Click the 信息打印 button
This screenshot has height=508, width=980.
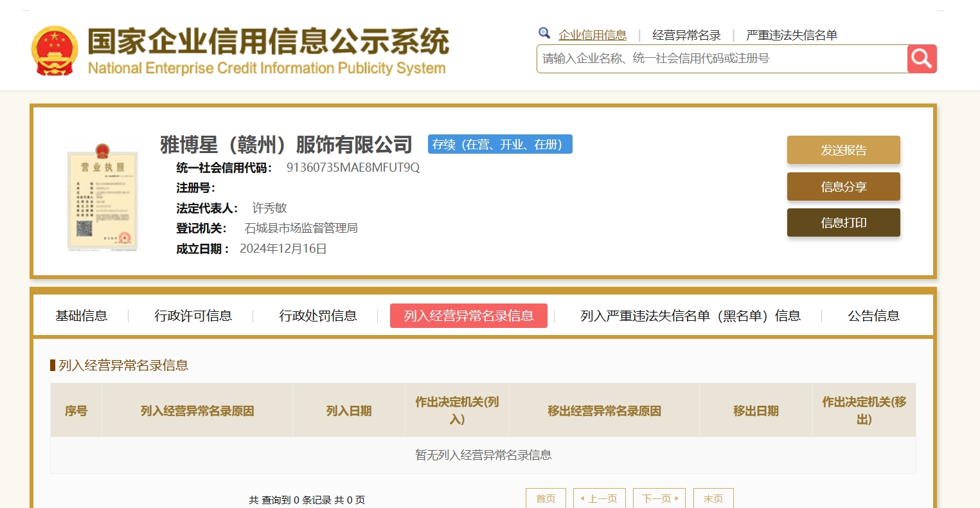(843, 222)
